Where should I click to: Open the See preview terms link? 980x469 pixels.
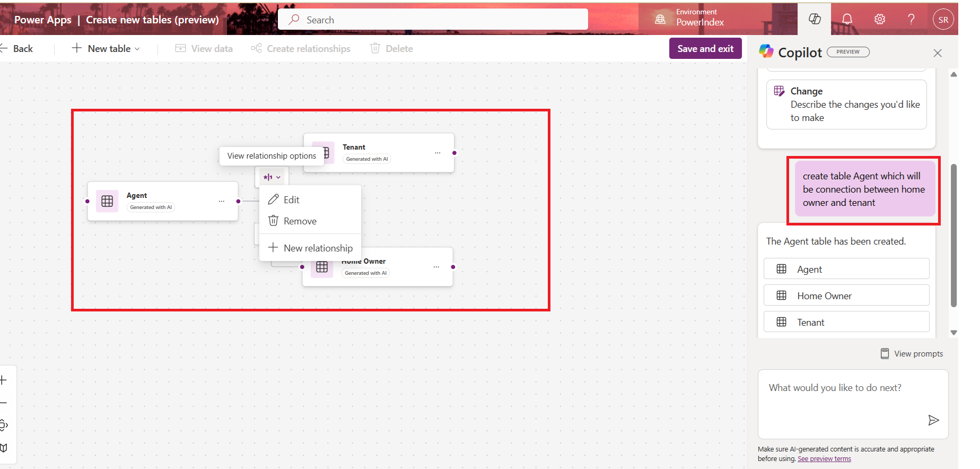pyautogui.click(x=824, y=459)
